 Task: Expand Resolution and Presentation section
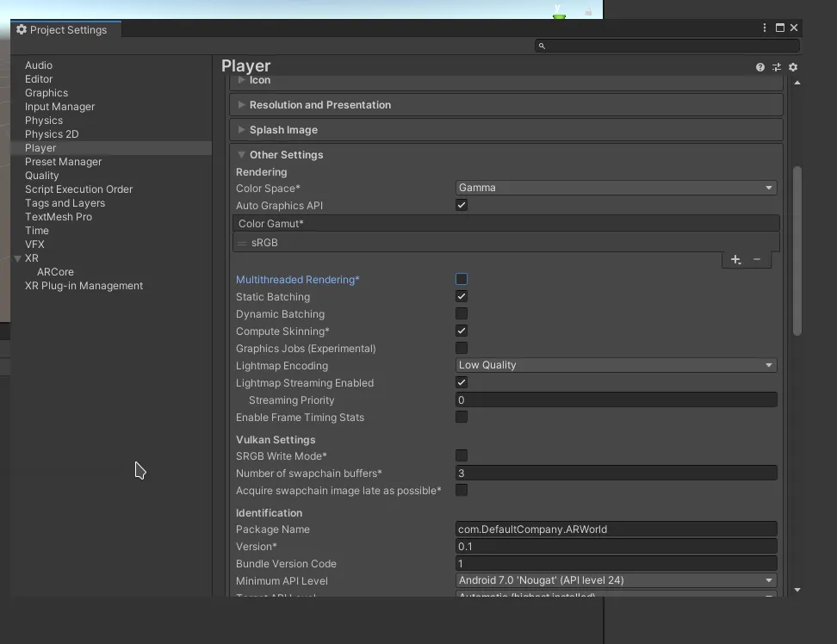241,104
